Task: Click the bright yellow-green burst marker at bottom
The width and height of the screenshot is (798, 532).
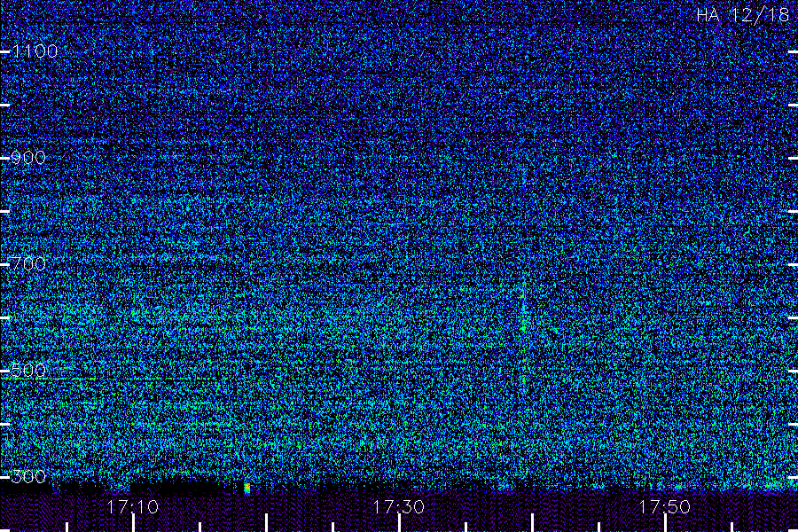Action: pyautogui.click(x=247, y=489)
